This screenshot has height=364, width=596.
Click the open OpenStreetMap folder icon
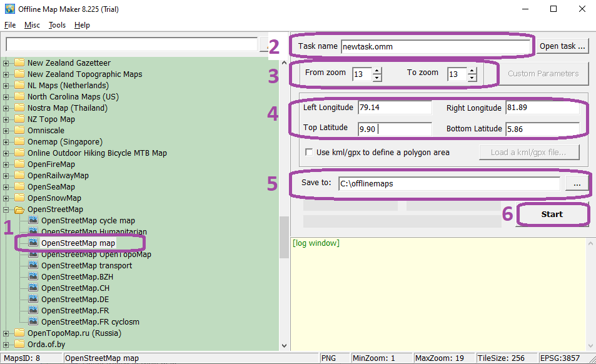pos(19,210)
